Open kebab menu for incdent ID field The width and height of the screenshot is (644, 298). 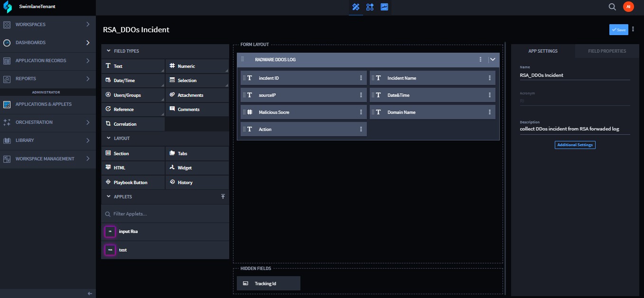coord(361,78)
